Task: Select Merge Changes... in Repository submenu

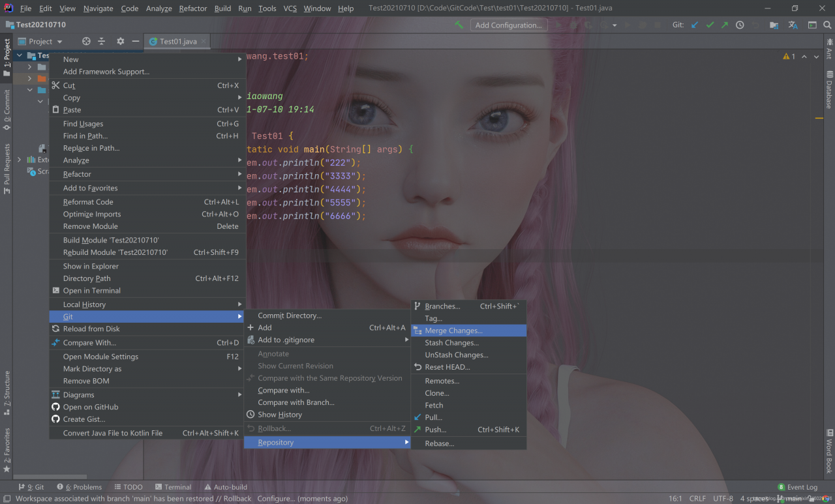Action: coord(453,331)
